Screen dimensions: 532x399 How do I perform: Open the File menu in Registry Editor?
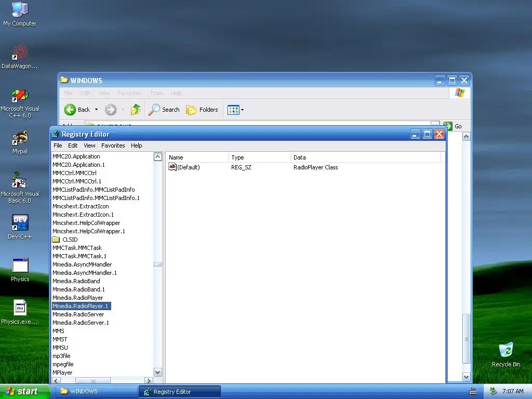(x=58, y=145)
